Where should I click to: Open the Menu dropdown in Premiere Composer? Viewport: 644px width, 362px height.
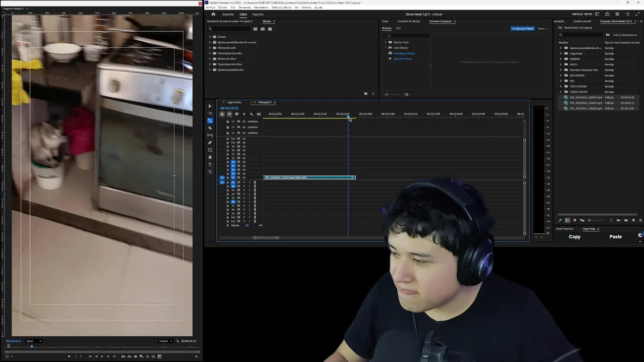[543, 29]
